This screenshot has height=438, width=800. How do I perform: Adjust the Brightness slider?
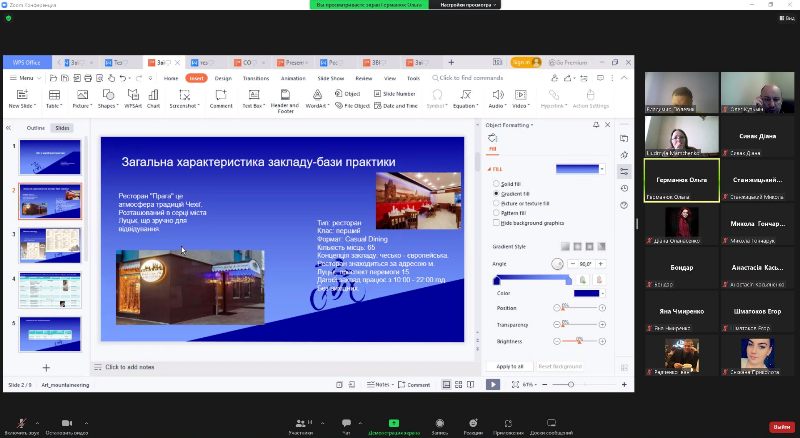click(x=578, y=341)
